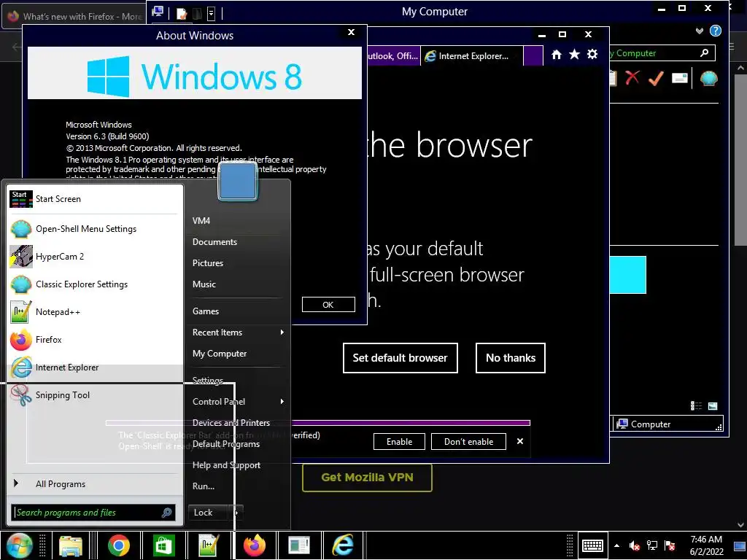Open File Explorer from the taskbar
Image resolution: width=747 pixels, height=560 pixels.
tap(71, 545)
